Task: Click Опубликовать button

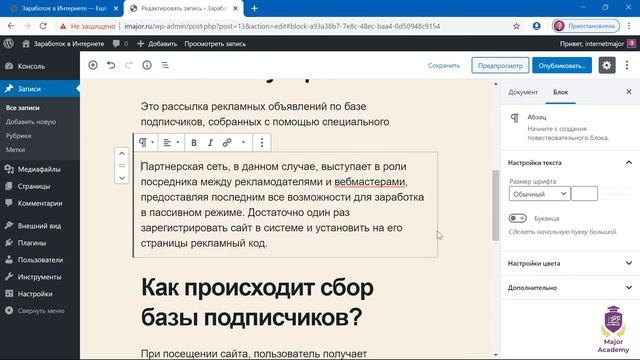Action: [x=562, y=65]
